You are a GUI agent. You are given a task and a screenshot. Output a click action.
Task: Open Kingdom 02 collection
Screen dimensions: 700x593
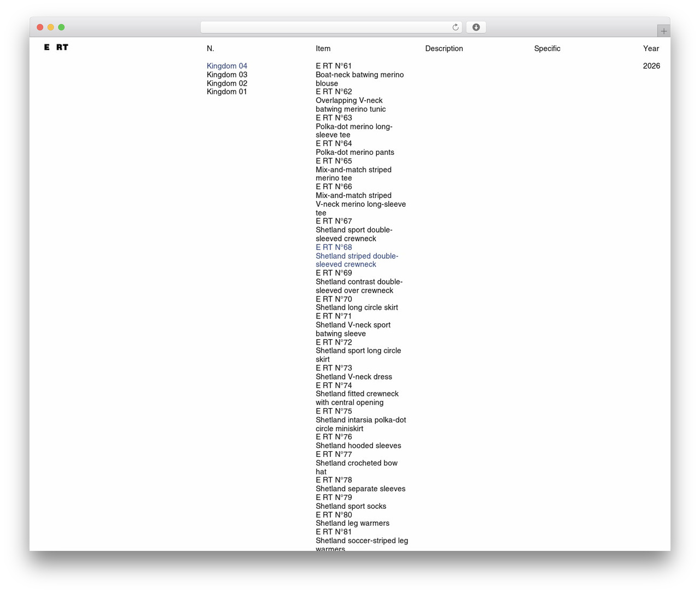click(227, 83)
